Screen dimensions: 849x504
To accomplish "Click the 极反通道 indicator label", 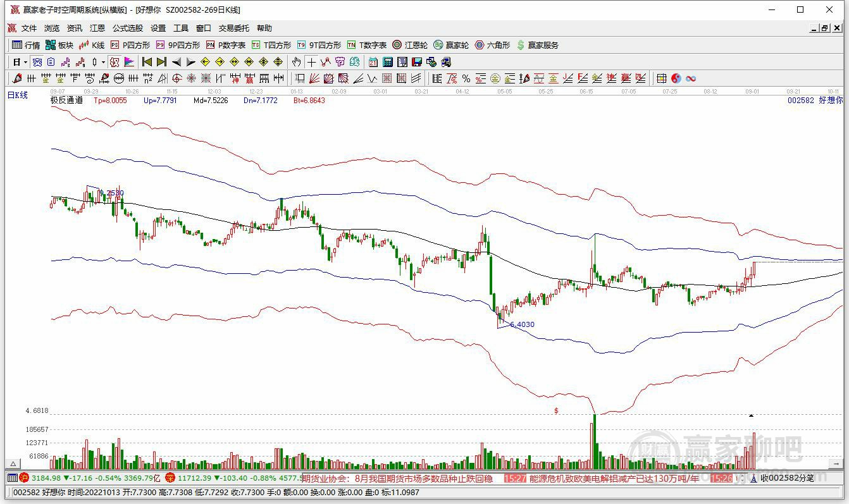I will [66, 100].
